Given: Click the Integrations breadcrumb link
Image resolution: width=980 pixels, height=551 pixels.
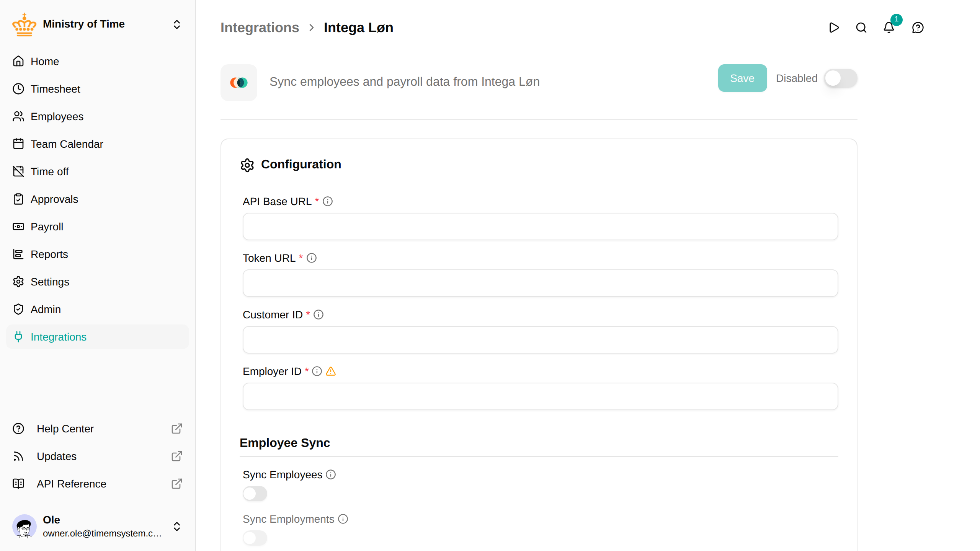Looking at the screenshot, I should tap(260, 28).
